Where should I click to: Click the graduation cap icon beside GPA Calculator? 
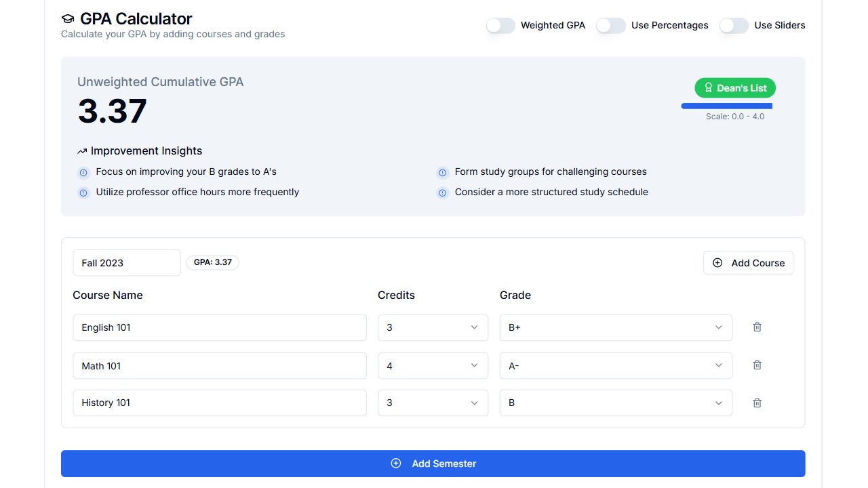(67, 18)
